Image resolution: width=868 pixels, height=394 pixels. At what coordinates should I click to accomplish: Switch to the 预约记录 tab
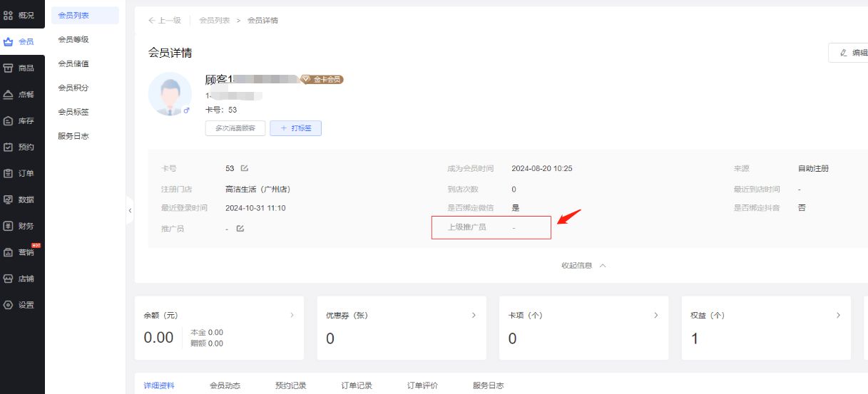point(290,385)
